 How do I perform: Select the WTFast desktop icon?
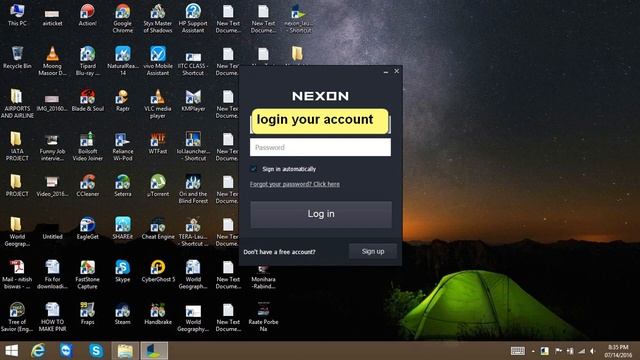coord(158,143)
